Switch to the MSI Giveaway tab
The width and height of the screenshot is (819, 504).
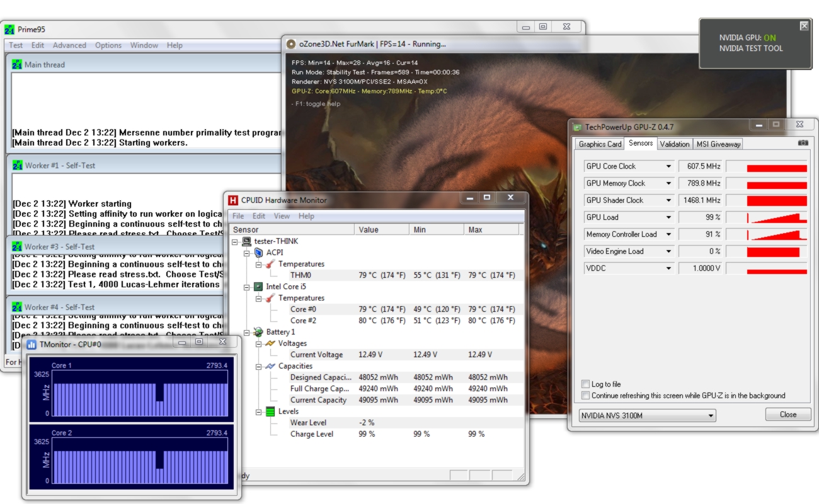[x=718, y=144]
